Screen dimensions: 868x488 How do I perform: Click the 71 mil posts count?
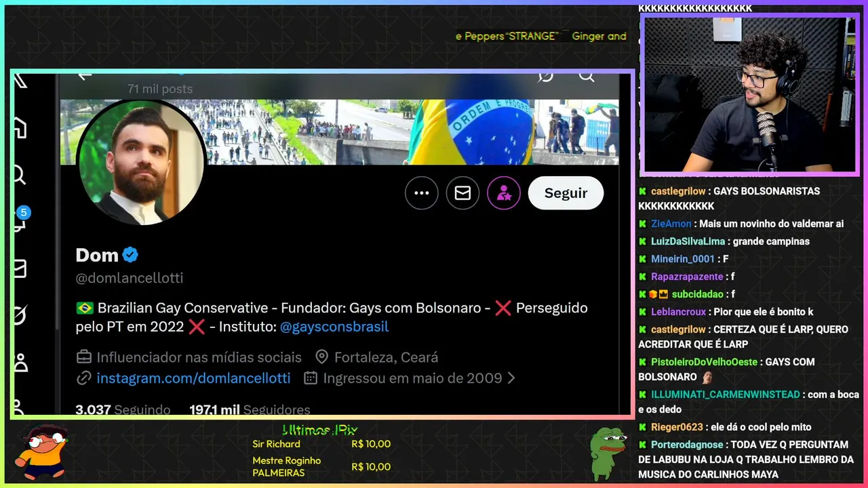coord(160,89)
